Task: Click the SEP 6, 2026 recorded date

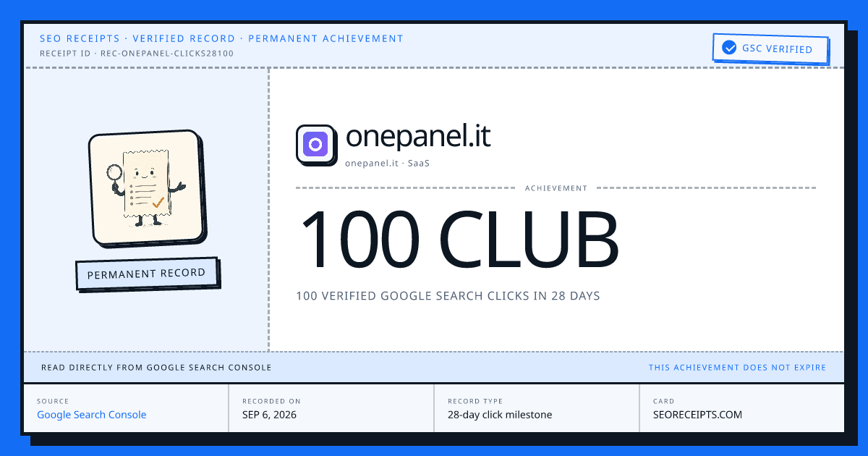Action: (269, 415)
